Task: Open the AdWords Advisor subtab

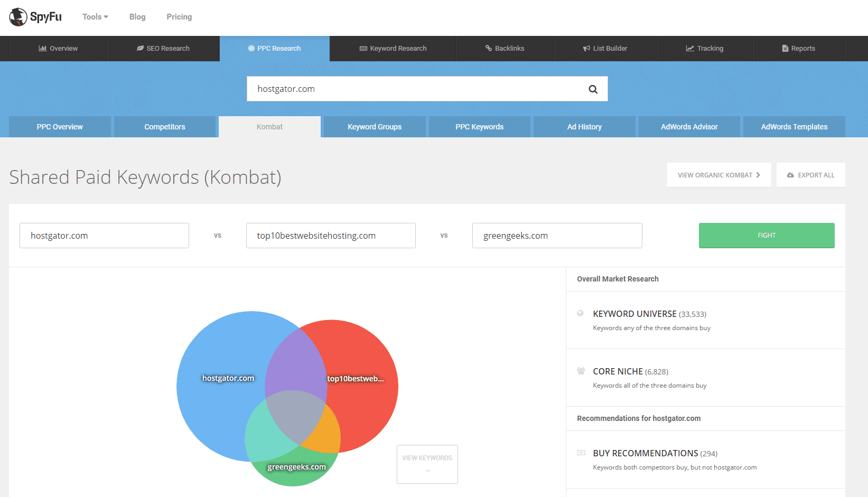Action: pos(689,127)
